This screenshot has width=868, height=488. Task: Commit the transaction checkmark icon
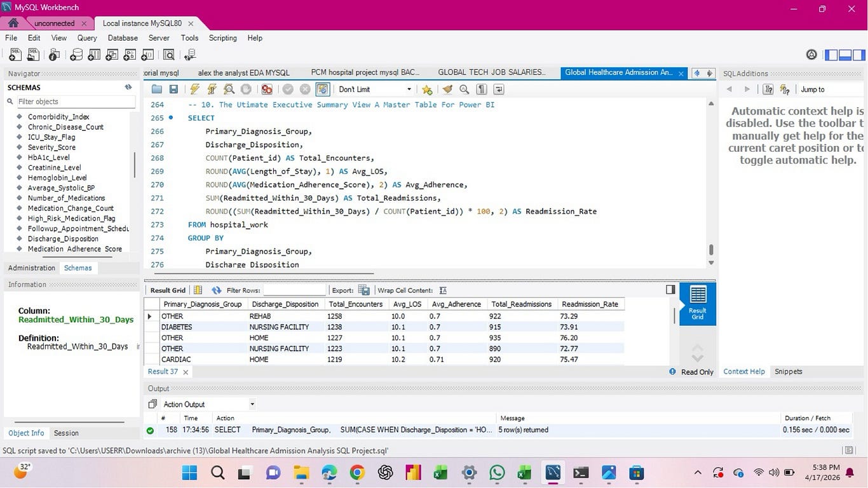click(x=288, y=90)
